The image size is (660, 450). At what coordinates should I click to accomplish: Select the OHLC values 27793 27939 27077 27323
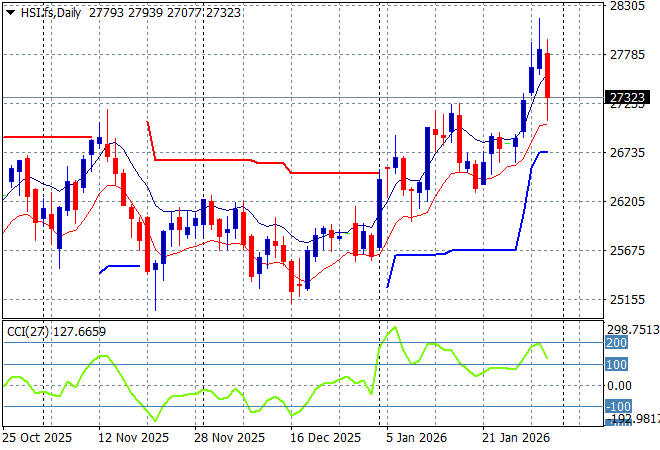(165, 13)
